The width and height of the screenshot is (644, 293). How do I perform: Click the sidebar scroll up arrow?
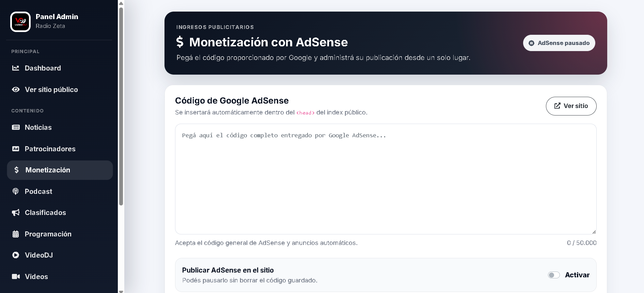pos(121,3)
